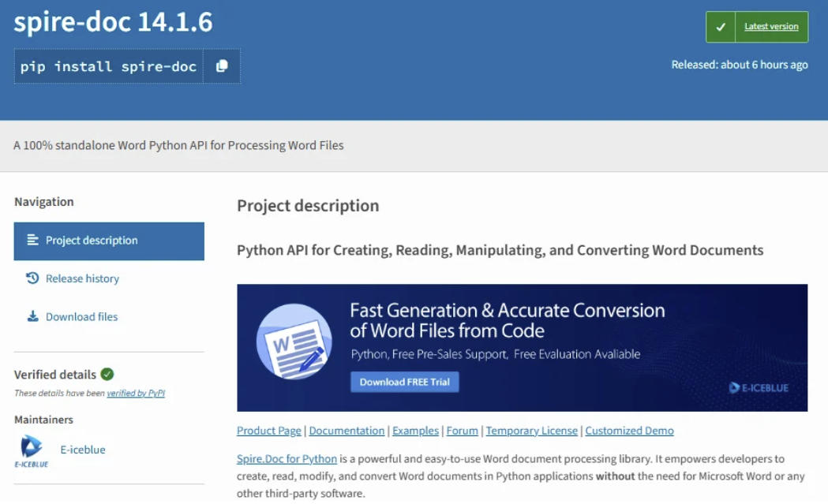Open the verified by PyPI link
828x504 pixels.
point(136,393)
